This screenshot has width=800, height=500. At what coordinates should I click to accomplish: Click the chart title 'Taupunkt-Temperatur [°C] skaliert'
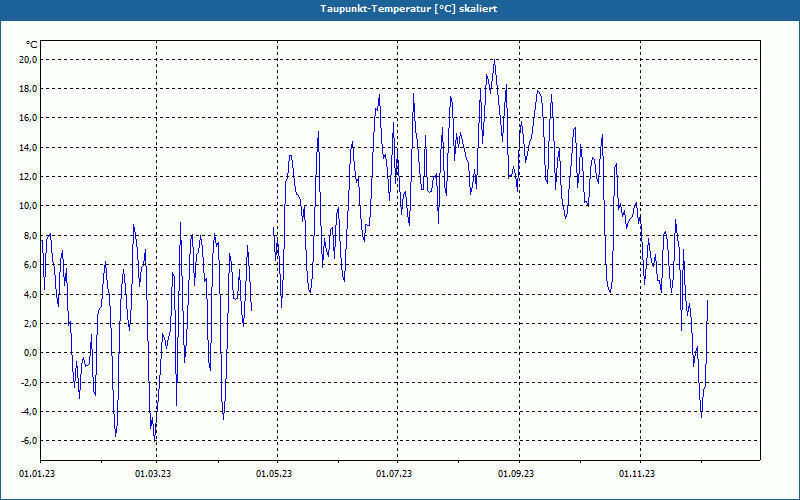(x=409, y=9)
